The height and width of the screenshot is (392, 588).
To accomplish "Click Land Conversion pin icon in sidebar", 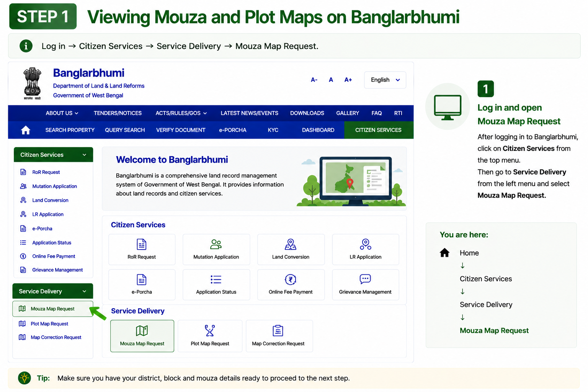I will 23,200.
